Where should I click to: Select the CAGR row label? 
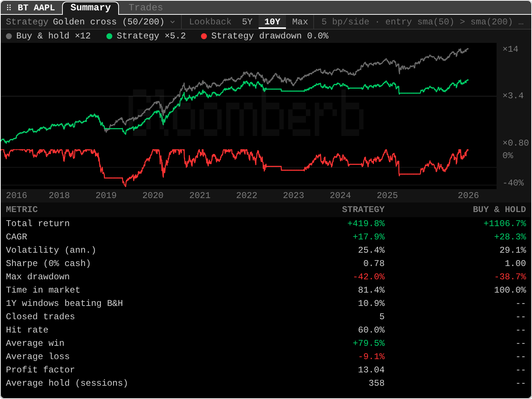17,237
